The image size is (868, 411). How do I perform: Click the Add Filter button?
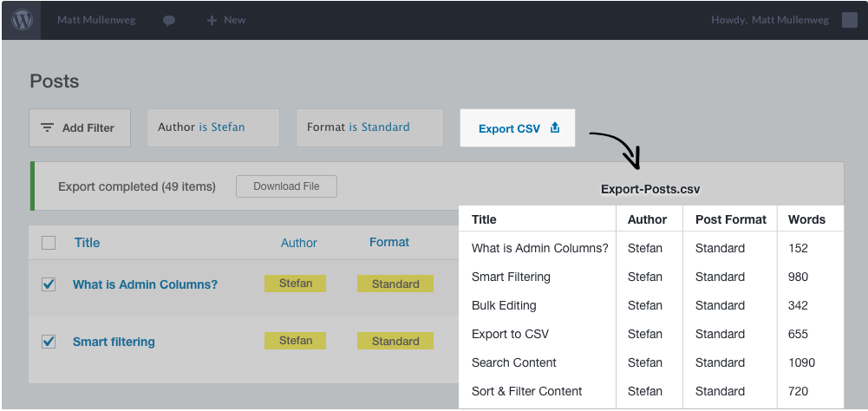(x=80, y=127)
